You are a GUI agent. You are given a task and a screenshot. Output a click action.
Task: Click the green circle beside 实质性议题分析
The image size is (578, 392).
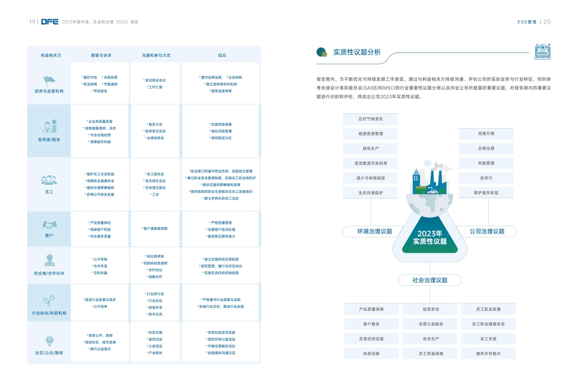[322, 52]
